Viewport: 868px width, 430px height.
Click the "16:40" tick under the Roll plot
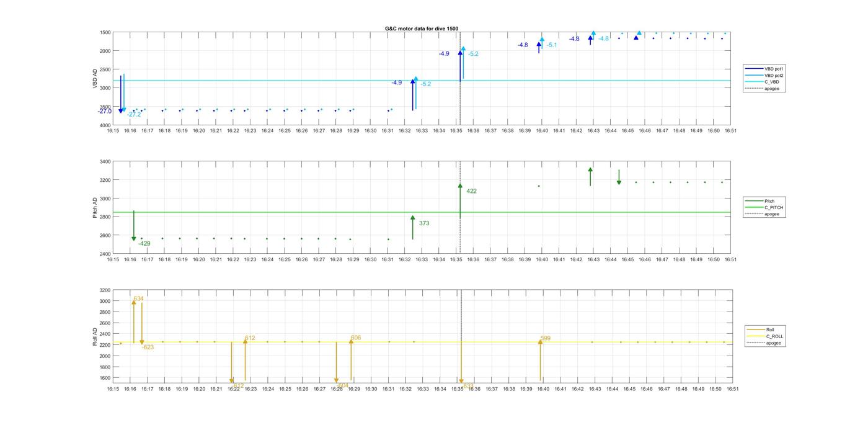[543, 389]
